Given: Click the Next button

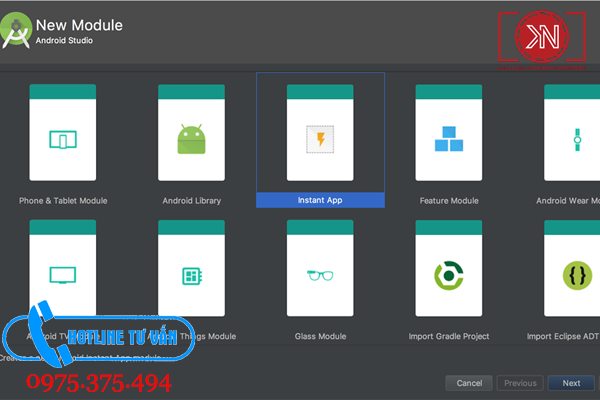Looking at the screenshot, I should 571,383.
